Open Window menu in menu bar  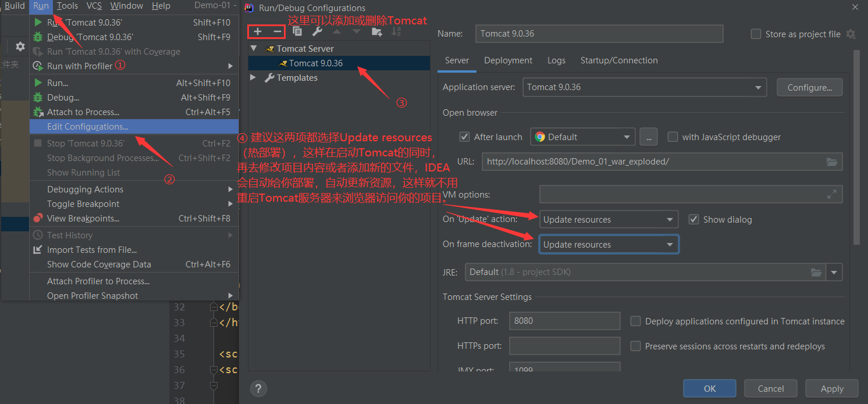pos(126,6)
